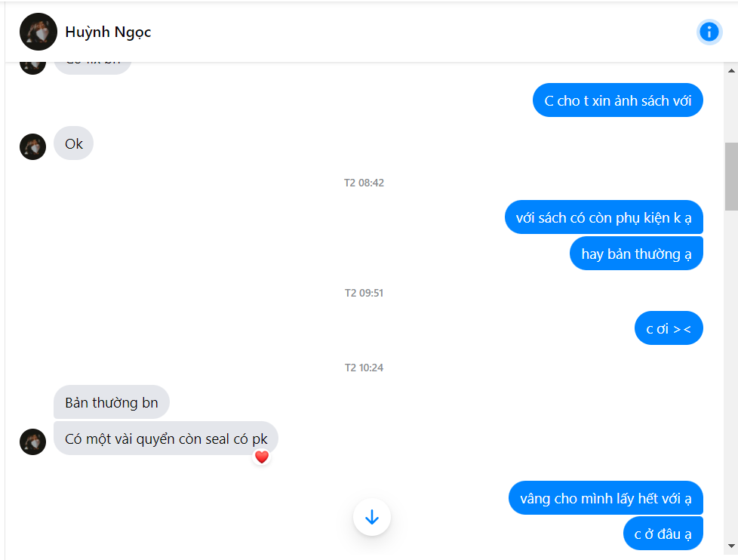Click avatar next to 'Ok' message
The height and width of the screenshot is (560, 738).
click(33, 146)
